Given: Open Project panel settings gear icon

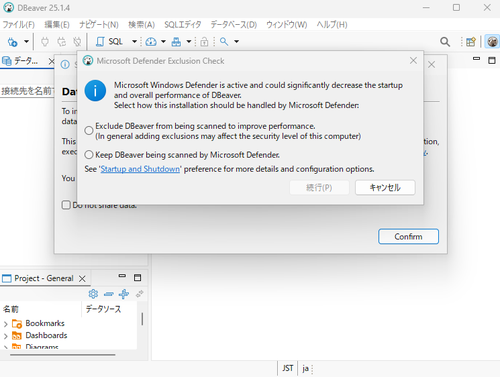Looking at the screenshot, I should point(93,294).
